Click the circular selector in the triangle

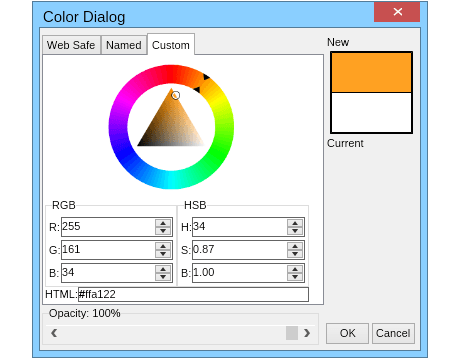[176, 96]
